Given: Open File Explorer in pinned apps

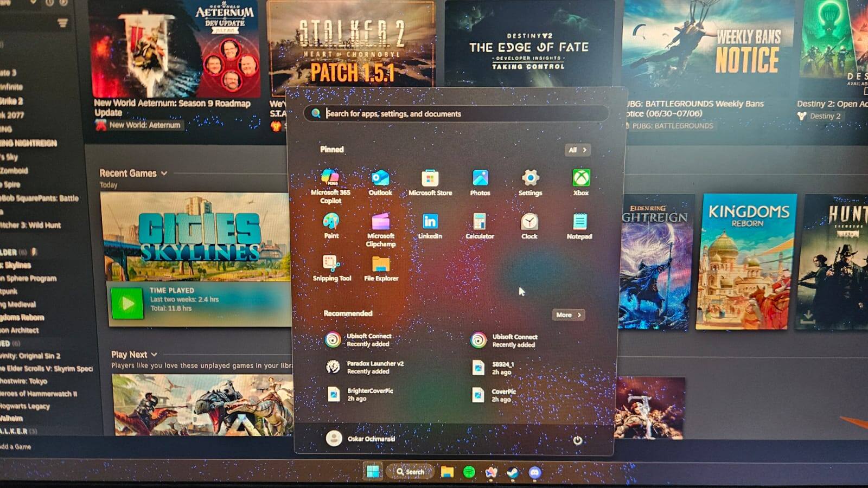Looking at the screenshot, I should click(x=381, y=268).
